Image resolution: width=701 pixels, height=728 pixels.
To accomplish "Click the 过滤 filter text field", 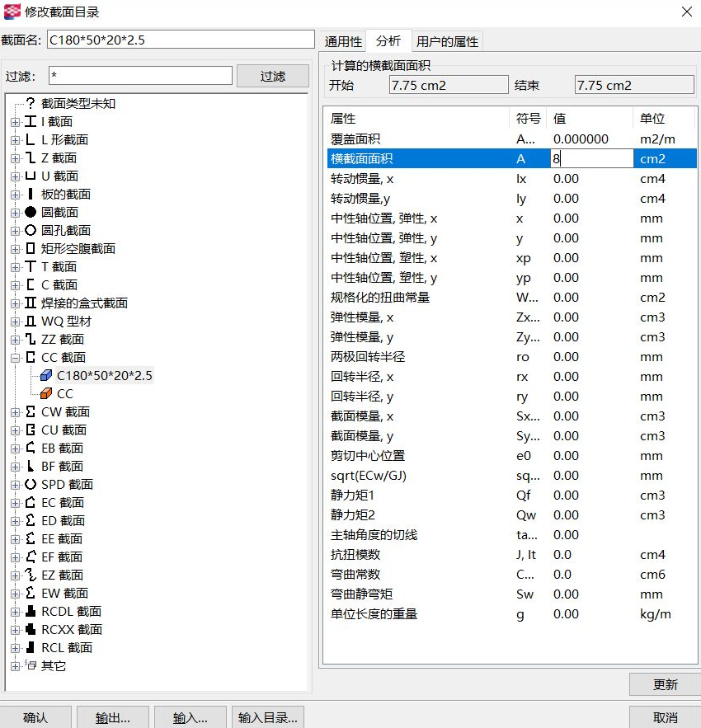I will [140, 75].
